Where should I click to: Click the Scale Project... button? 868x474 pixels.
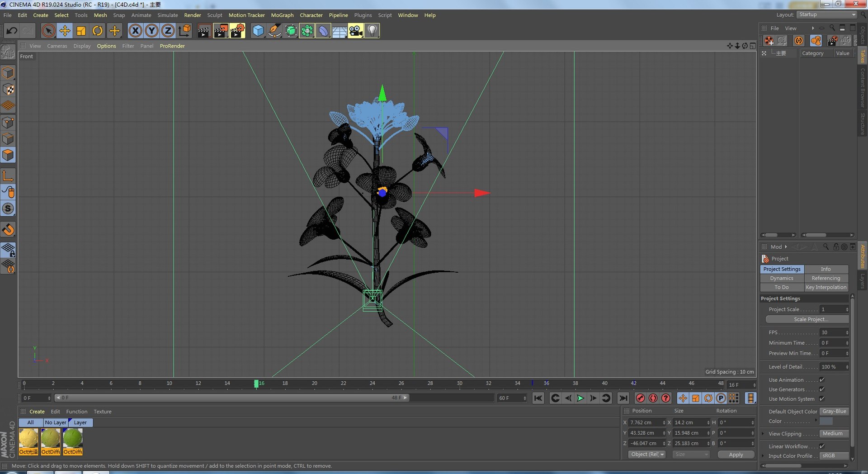[807, 319]
